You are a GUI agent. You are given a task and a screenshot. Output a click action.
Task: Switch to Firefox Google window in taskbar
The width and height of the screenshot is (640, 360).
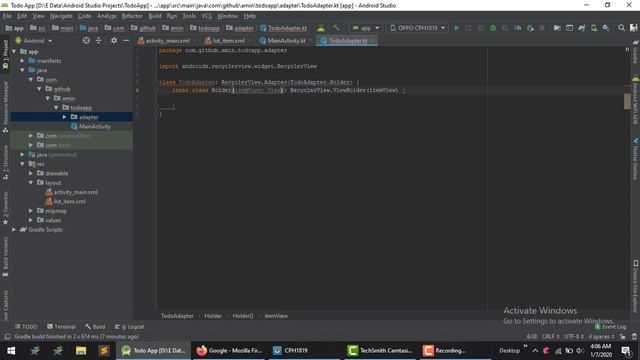[229, 351]
